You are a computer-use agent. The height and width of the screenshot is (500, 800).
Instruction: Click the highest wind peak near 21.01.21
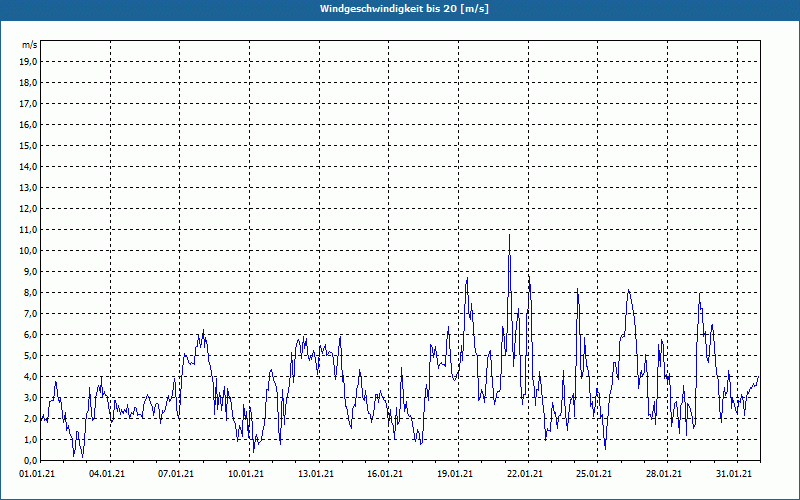click(x=509, y=235)
